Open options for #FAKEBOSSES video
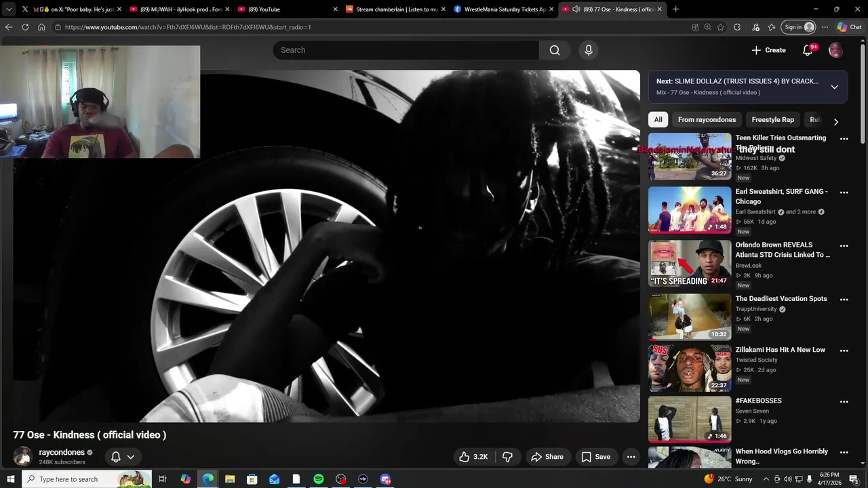 click(844, 401)
